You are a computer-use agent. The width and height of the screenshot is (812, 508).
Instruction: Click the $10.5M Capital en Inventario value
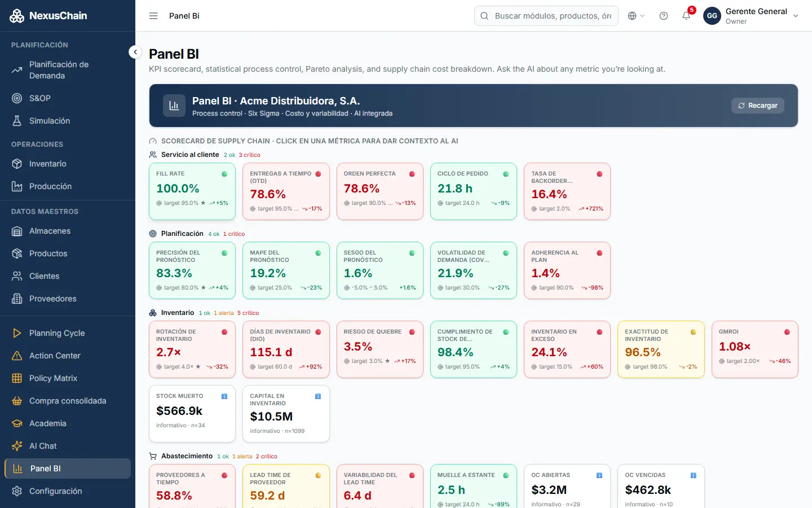(x=271, y=417)
